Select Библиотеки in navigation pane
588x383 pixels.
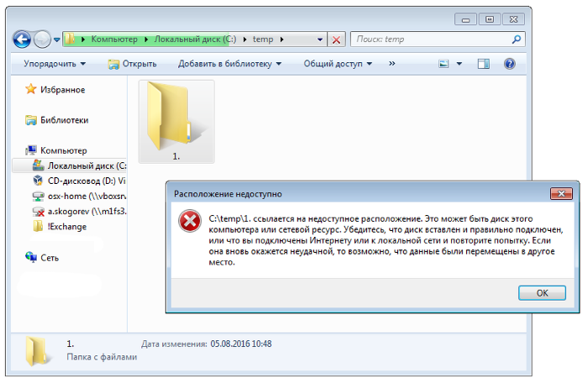click(x=64, y=120)
